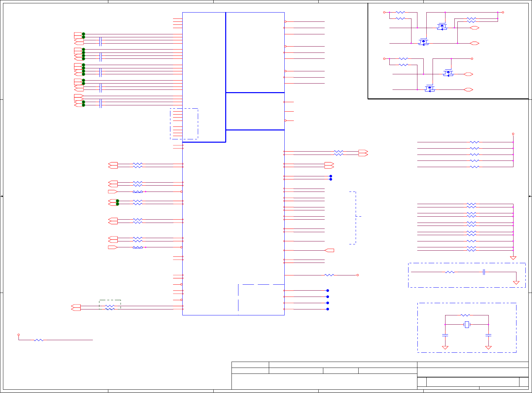Click the topmost capacitor in the left capacitor column
The width and height of the screenshot is (532, 393).
tap(100, 42)
